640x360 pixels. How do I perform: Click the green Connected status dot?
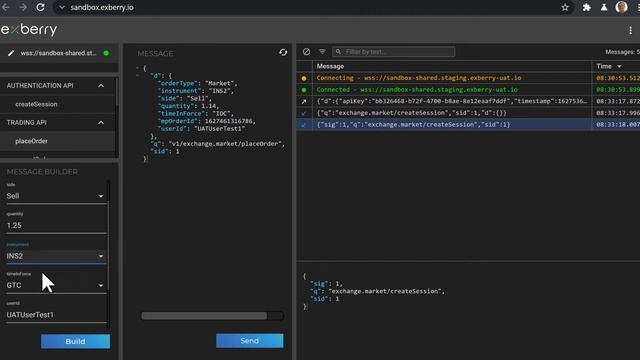click(x=304, y=90)
